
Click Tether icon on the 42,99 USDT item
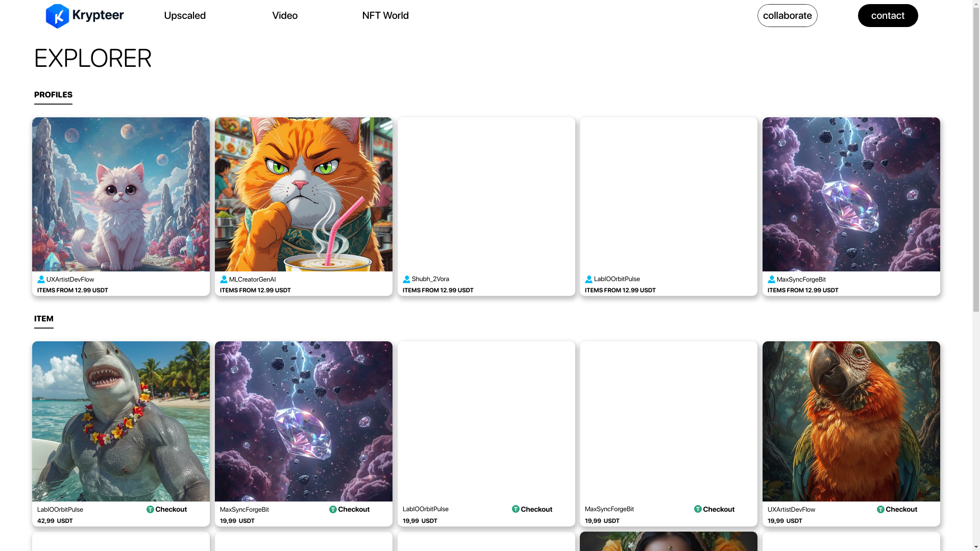pyautogui.click(x=150, y=510)
